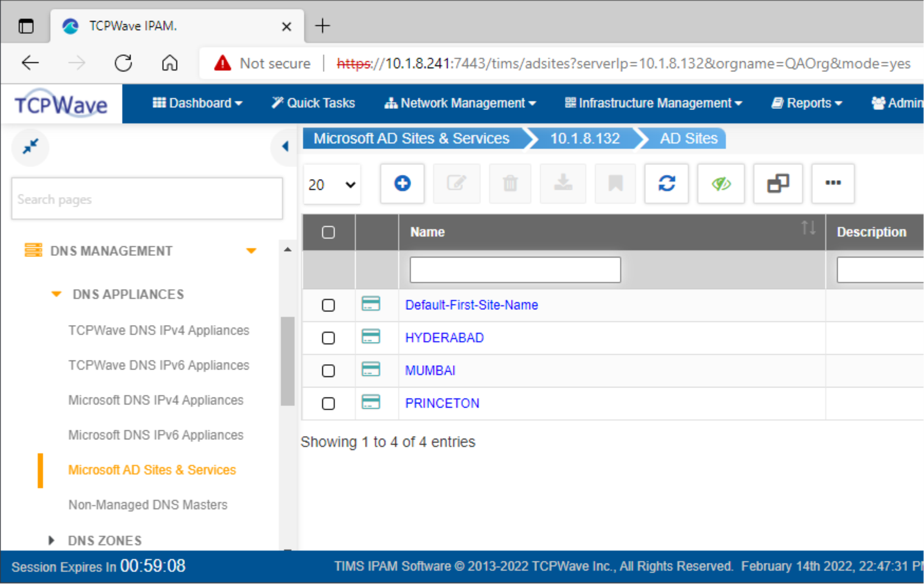Toggle the green eye visibility icon

click(721, 184)
